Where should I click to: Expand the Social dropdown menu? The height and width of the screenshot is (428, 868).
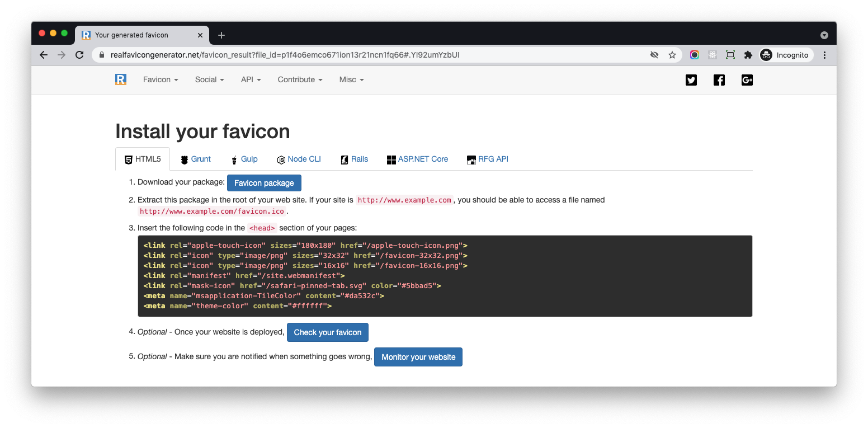[209, 79]
